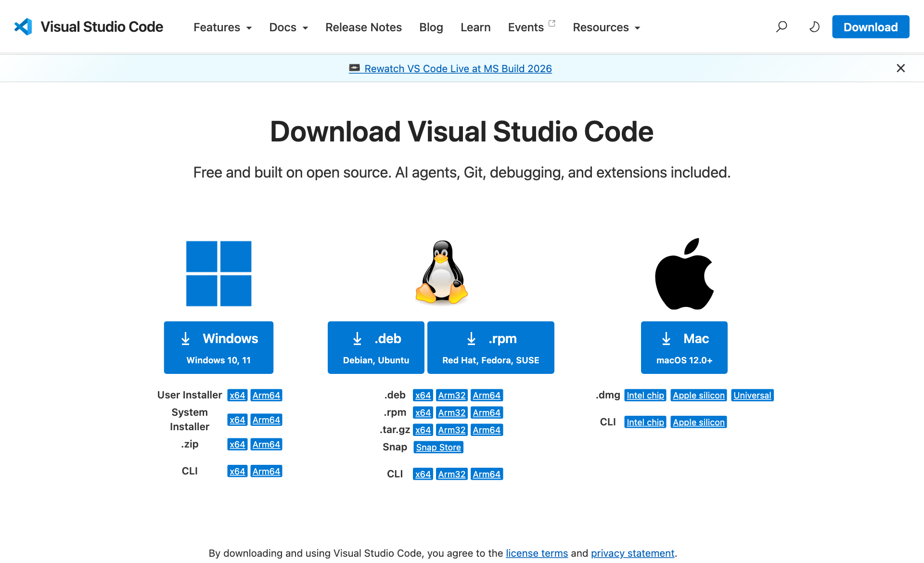Viewport: 924px width, 563px height.
Task: Select Linux .deb x64 link
Action: coord(423,395)
